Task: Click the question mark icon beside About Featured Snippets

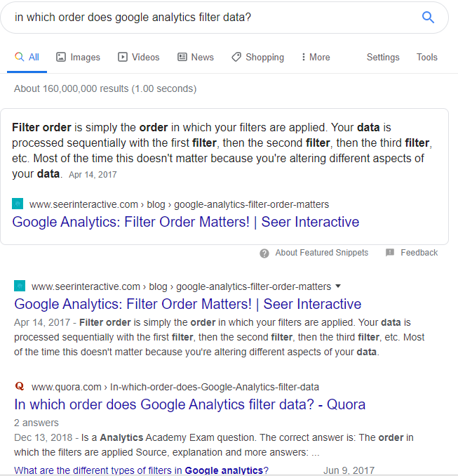Action: point(264,253)
